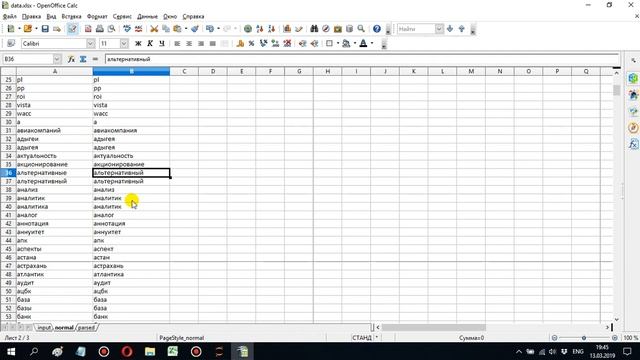This screenshot has height=360, width=640.
Task: Insert a hyperlink with the globe icon
Action: 247,29
